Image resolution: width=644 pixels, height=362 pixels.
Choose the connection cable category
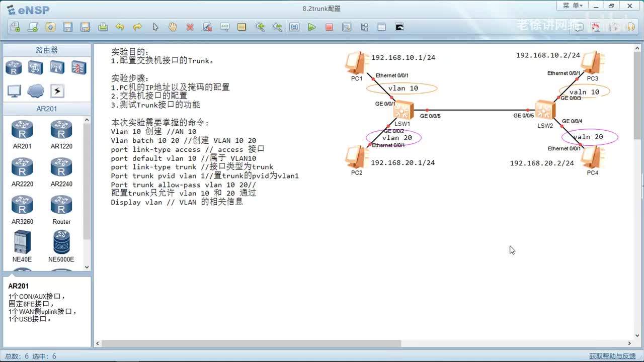coord(57,91)
